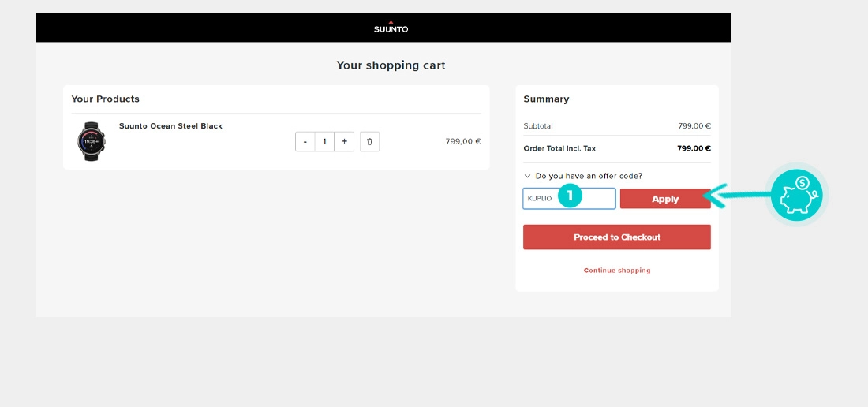Follow the Continue shopping link
868x407 pixels.
[x=617, y=271]
